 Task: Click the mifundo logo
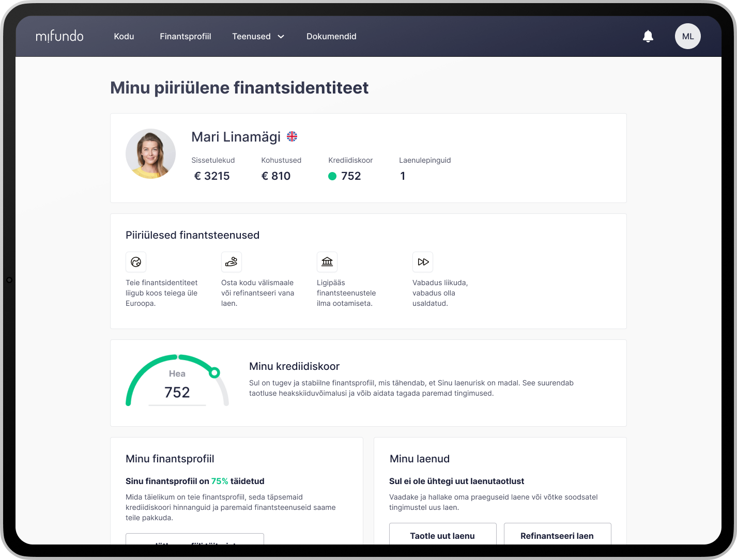59,36
